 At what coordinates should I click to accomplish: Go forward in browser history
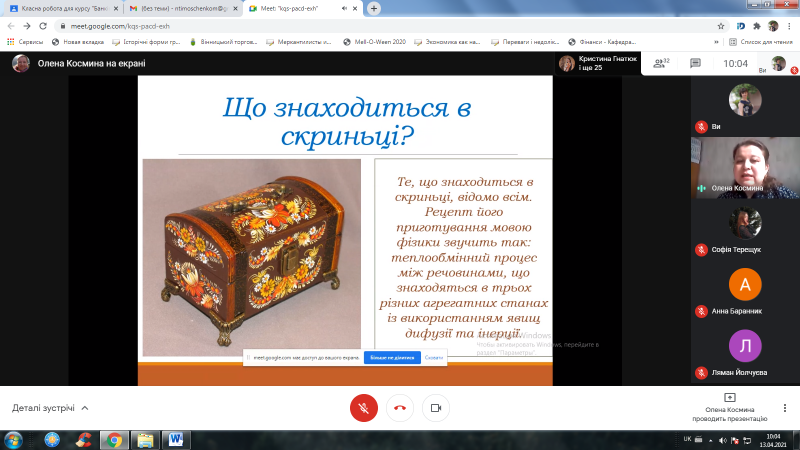click(27, 26)
